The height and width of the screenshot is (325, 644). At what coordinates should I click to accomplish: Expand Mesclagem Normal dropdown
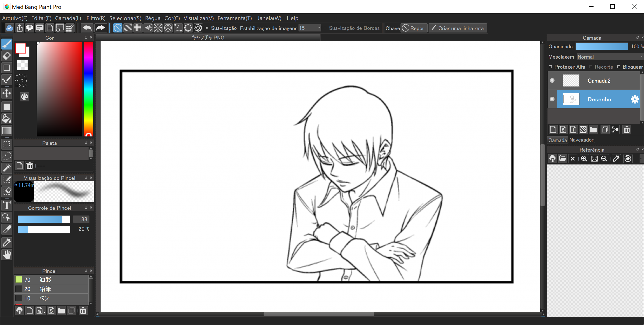coord(610,57)
